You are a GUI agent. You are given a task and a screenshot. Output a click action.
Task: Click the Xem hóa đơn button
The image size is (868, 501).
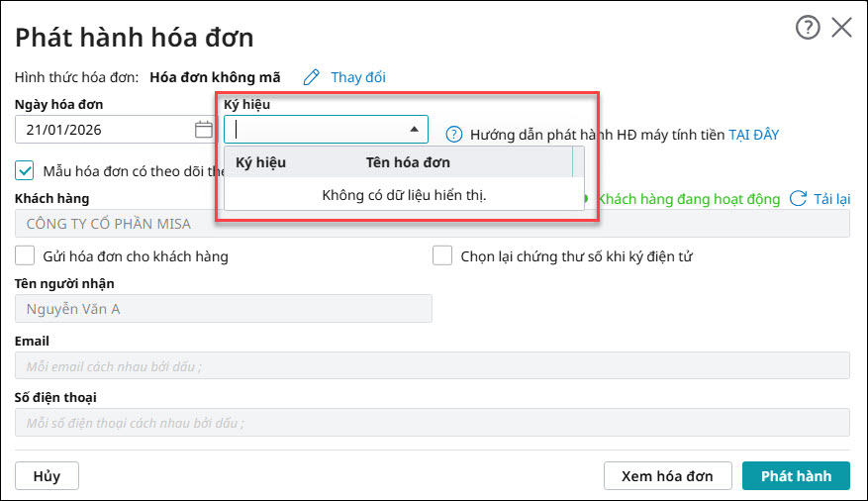point(667,476)
